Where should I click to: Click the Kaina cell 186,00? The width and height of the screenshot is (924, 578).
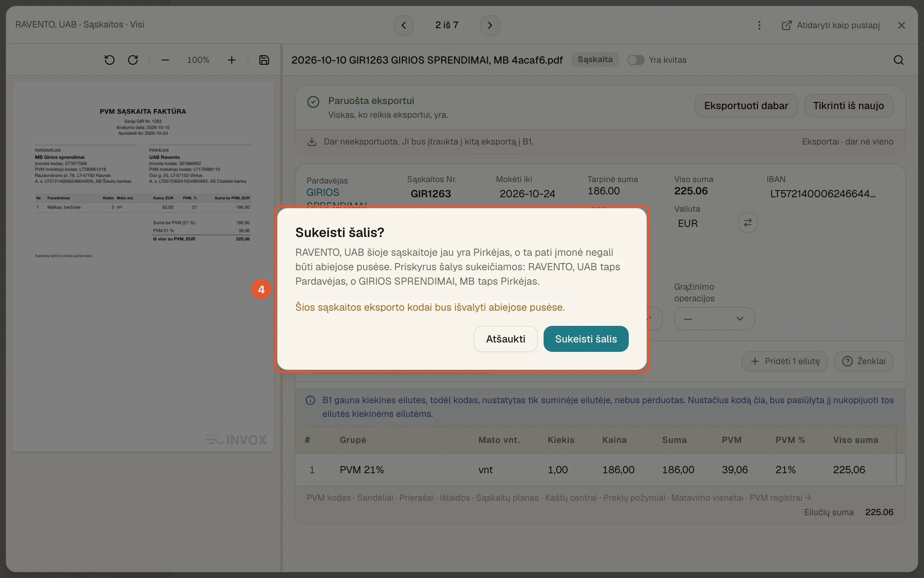[x=618, y=470]
